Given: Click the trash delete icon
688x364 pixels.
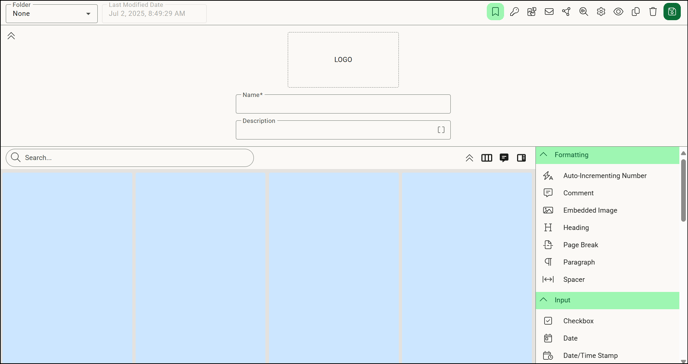Looking at the screenshot, I should 653,12.
